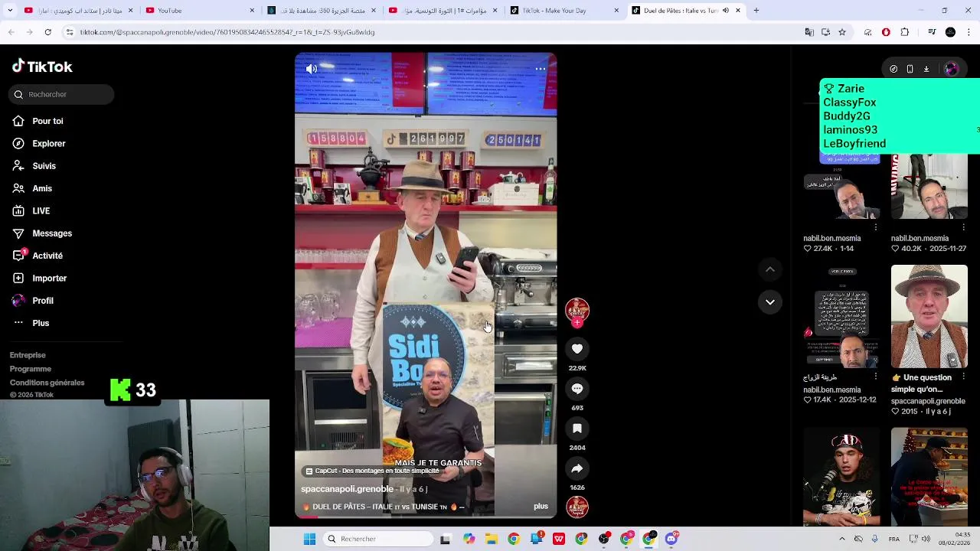
Task: Click the taskbar Rechercher search box
Action: point(377,539)
